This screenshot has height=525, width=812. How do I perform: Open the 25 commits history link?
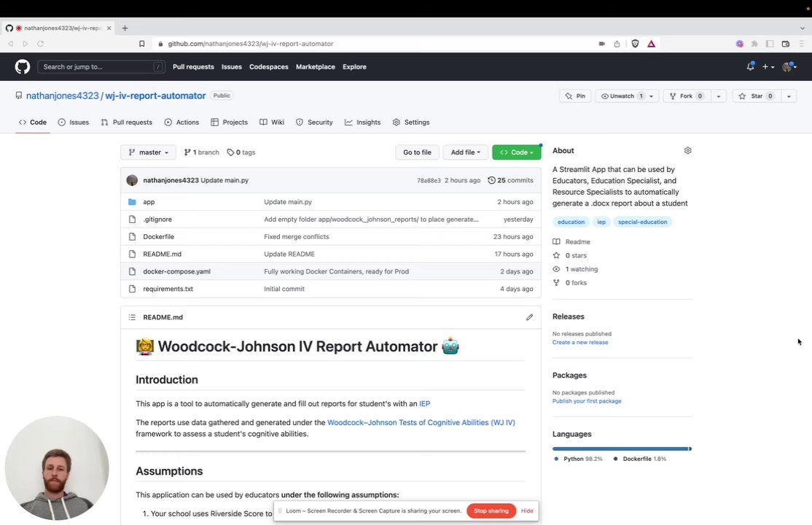[x=510, y=180]
